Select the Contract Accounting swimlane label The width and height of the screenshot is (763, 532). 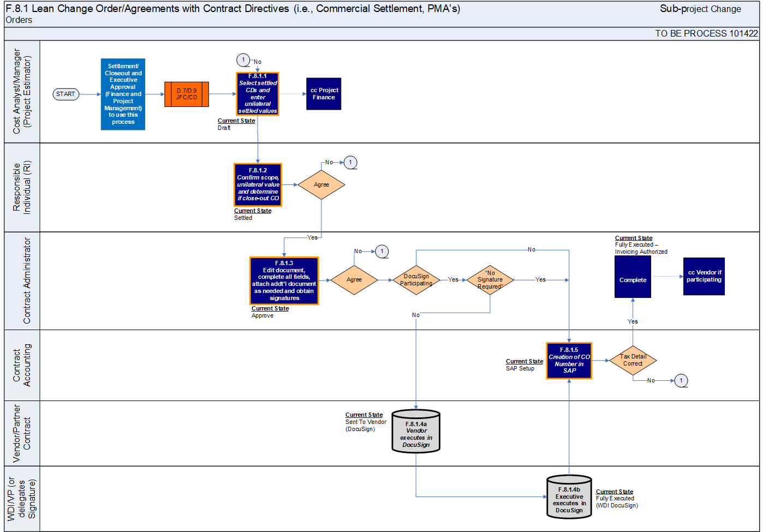[22, 365]
